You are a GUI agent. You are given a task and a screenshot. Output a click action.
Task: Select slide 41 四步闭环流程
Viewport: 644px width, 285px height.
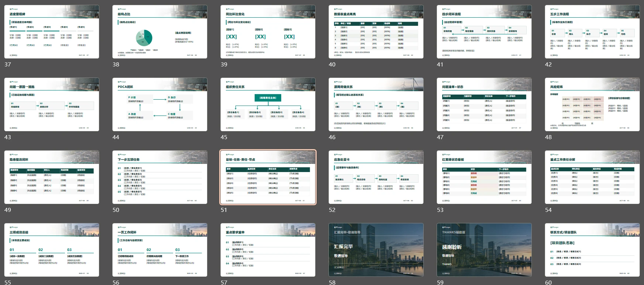(484, 32)
